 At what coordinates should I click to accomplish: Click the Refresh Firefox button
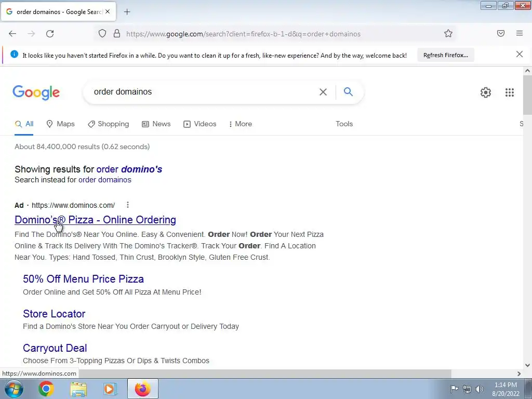click(445, 55)
